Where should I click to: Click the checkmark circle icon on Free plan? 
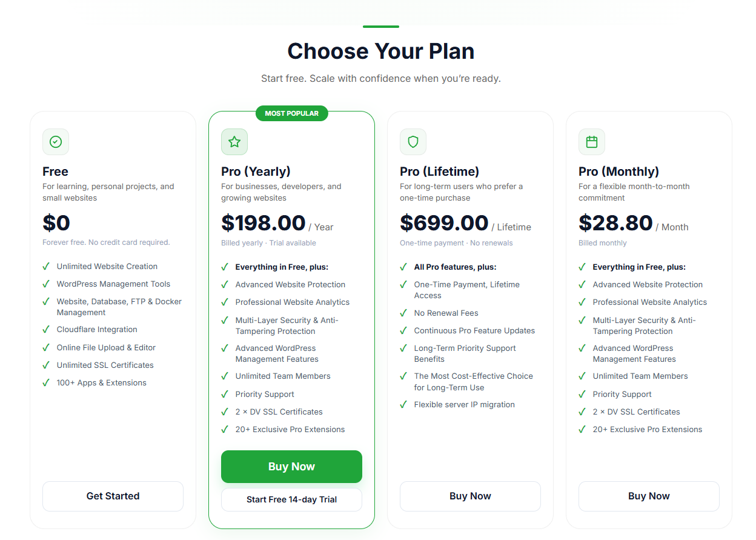(x=56, y=142)
